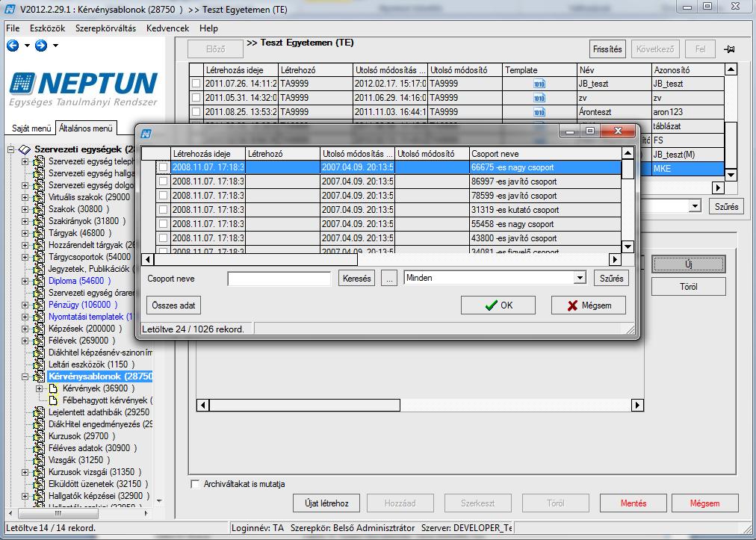
Task: Click the Lejelentett adathibák (29250) node icon
Action: coord(39,412)
